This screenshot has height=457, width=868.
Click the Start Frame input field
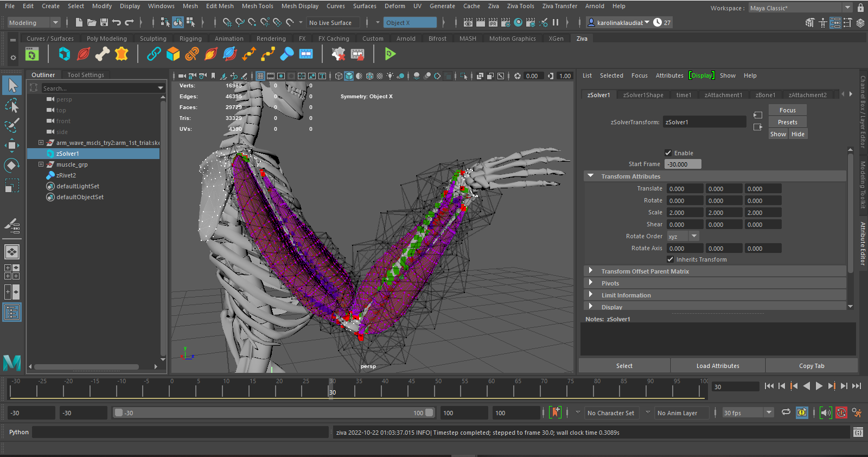(x=682, y=164)
